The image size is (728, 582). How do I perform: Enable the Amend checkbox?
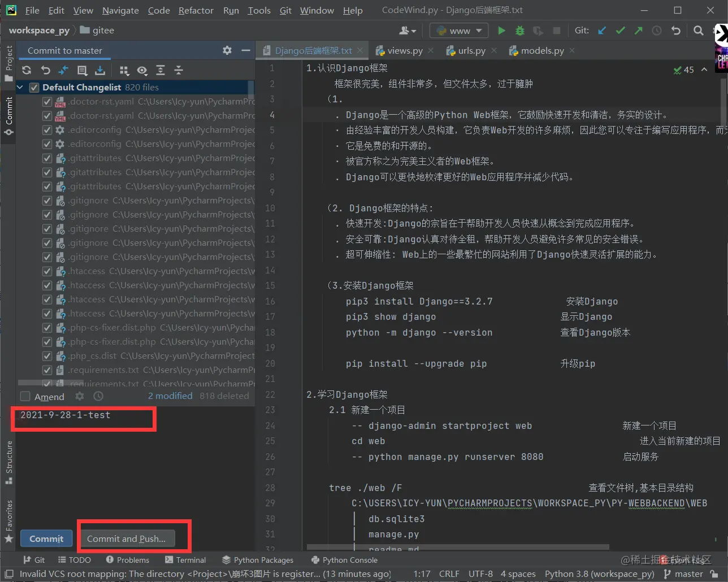pos(25,397)
